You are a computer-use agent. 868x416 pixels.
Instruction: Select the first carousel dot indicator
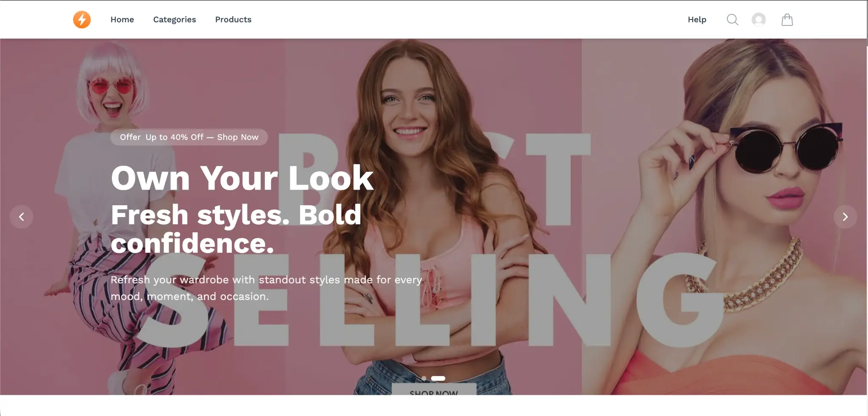click(424, 378)
